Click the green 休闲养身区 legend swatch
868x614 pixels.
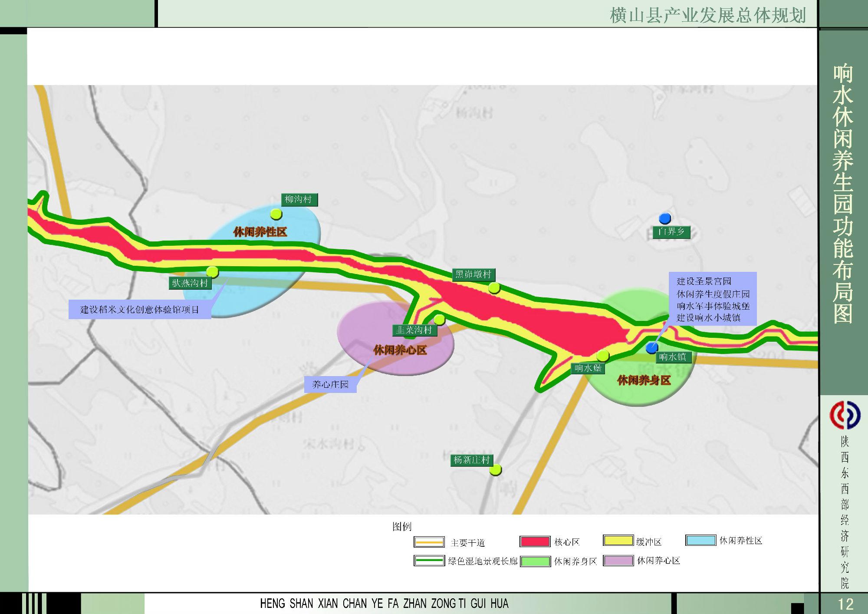(535, 561)
